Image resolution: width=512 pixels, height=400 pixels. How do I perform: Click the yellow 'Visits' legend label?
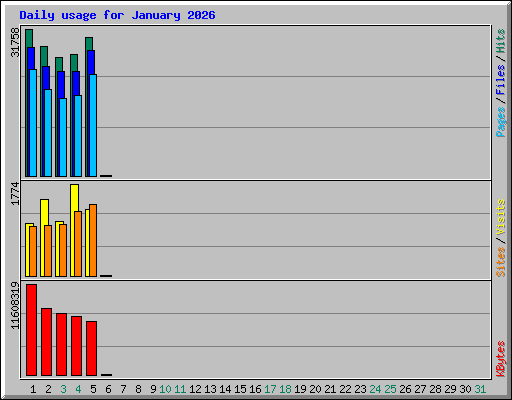(x=500, y=217)
